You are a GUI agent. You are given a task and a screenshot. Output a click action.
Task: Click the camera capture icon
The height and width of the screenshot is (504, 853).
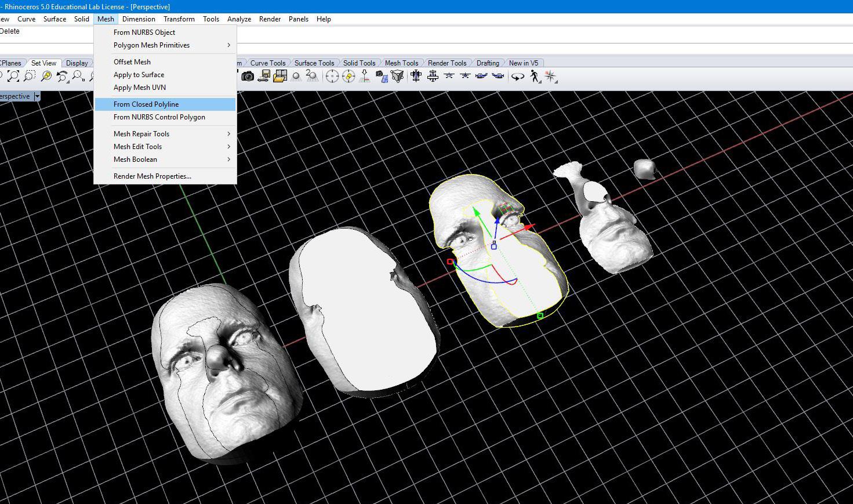[x=248, y=76]
